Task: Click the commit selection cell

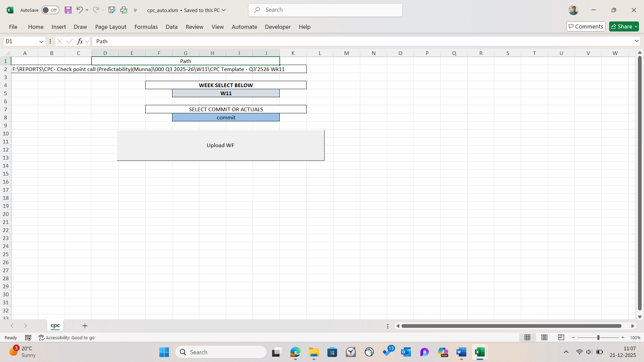Action: click(x=226, y=117)
